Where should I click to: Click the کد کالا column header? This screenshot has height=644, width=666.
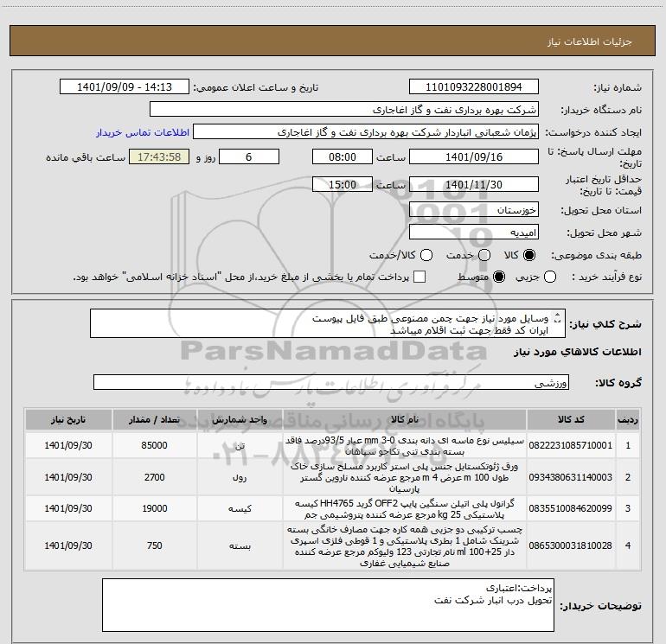coord(571,419)
